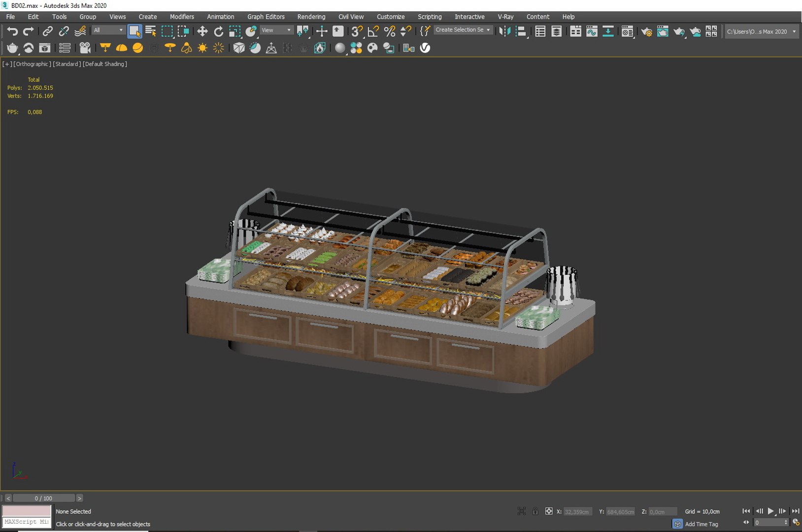Click the time slider left arrow button
The height and width of the screenshot is (532, 802).
(x=8, y=499)
